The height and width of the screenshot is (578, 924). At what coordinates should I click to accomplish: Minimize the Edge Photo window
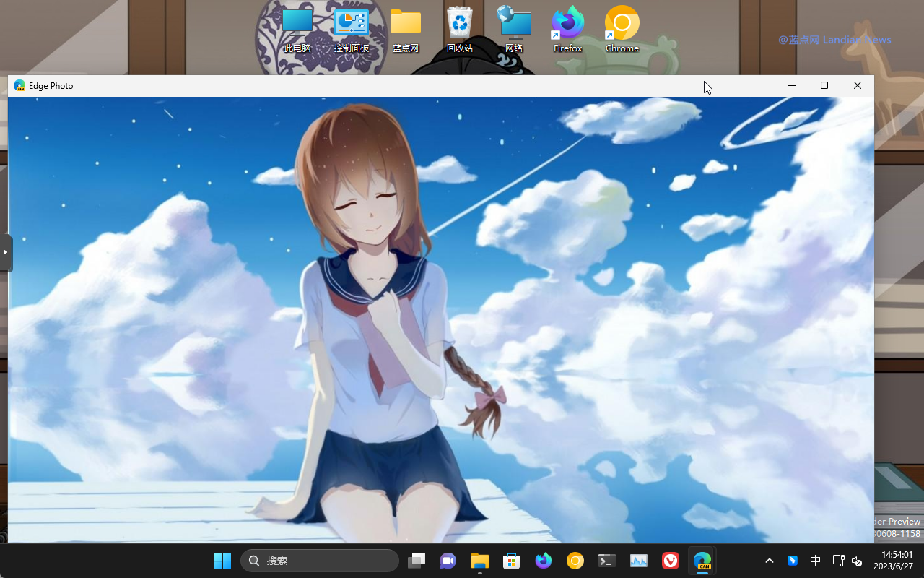click(792, 85)
